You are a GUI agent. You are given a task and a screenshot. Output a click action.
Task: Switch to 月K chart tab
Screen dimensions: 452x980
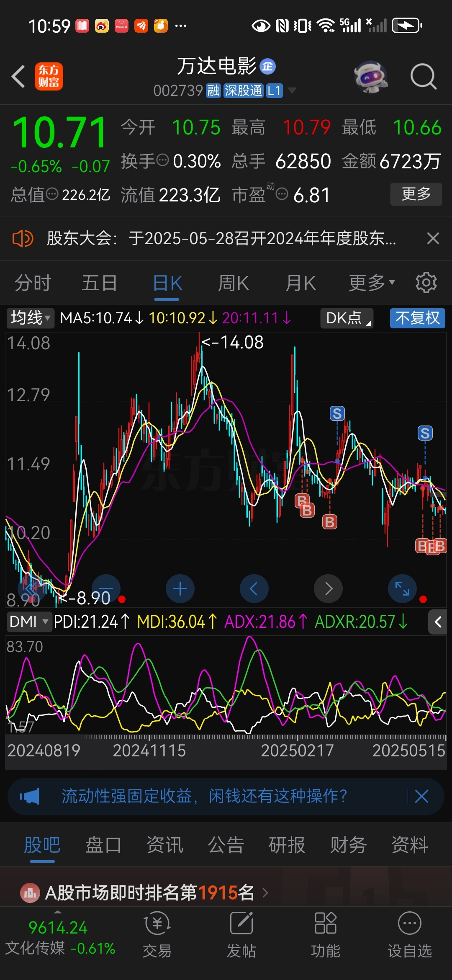click(x=300, y=283)
